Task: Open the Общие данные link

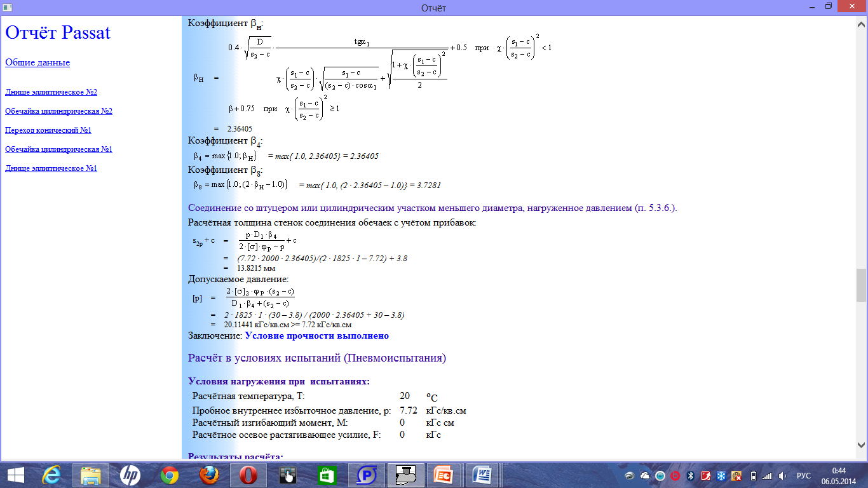Action: tap(37, 62)
